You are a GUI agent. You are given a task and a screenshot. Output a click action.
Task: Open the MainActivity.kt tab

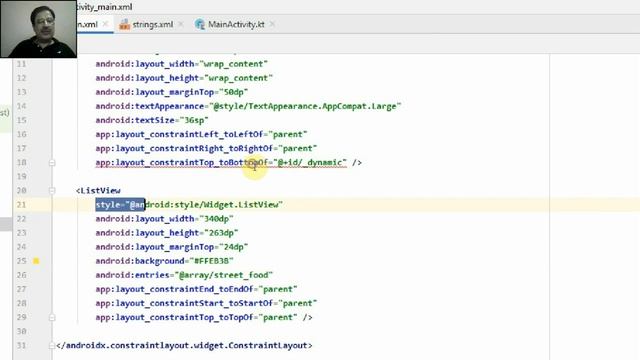[236, 24]
